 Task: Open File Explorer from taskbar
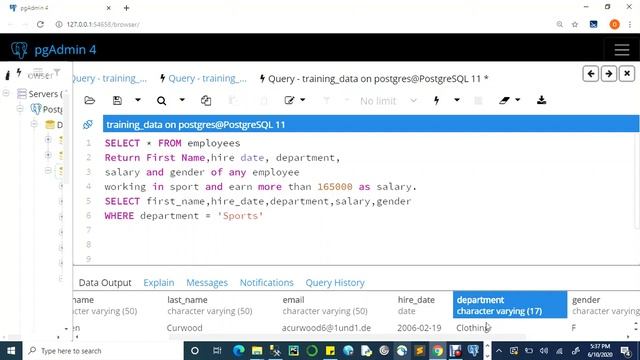click(x=257, y=351)
